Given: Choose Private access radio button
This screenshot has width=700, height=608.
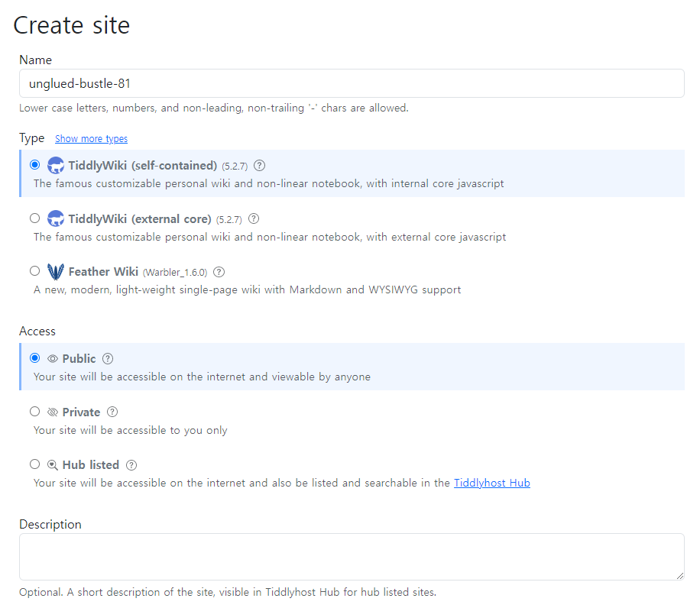Looking at the screenshot, I should (35, 411).
